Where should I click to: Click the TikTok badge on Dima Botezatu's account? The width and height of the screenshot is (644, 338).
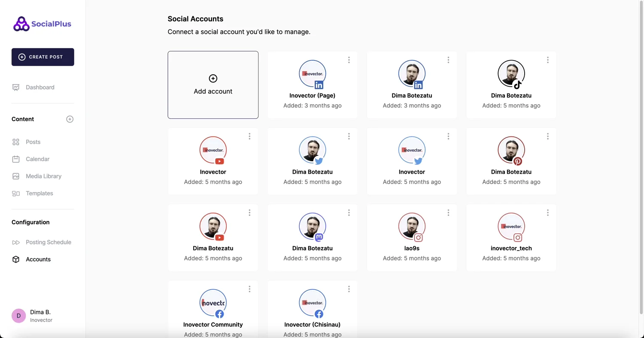coord(518,84)
